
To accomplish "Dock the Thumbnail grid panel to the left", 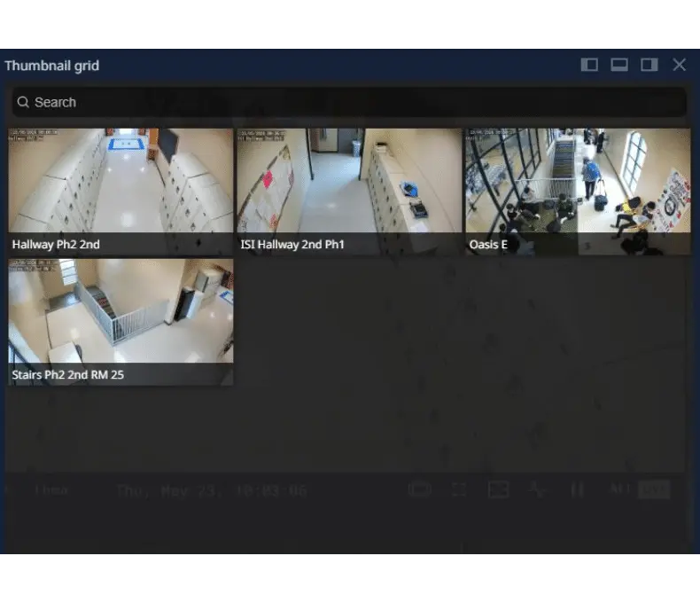I will (x=589, y=65).
